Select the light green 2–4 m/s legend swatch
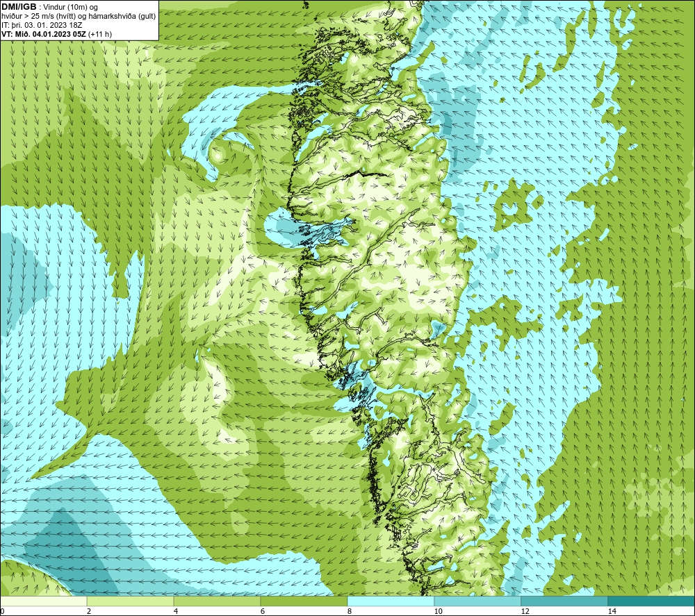Image resolution: width=695 pixels, height=616 pixels. 131,601
